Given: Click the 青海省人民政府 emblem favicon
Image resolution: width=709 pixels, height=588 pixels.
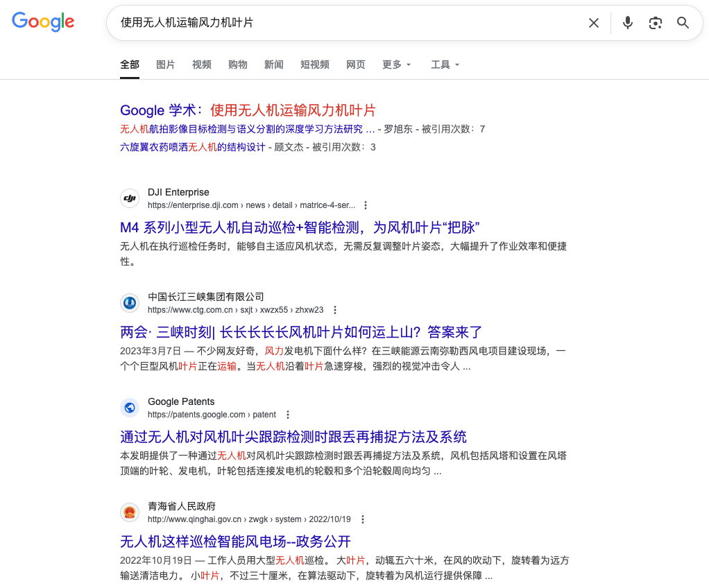Looking at the screenshot, I should coord(130,512).
